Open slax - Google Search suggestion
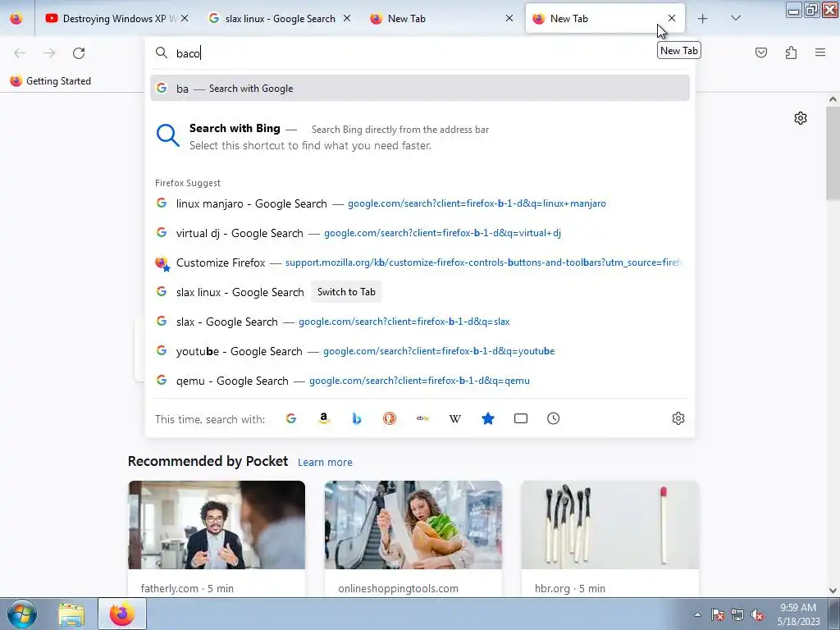 point(420,322)
